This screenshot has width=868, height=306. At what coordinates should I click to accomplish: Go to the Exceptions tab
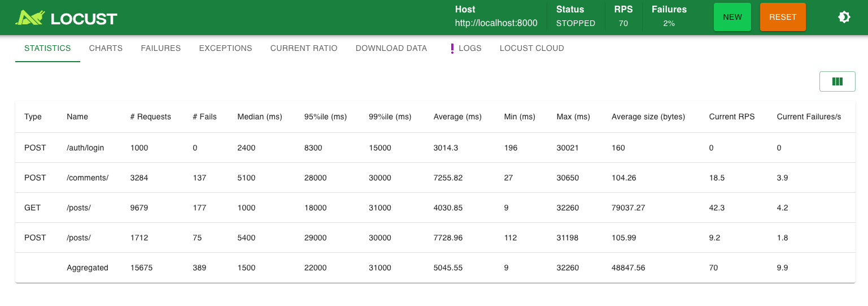pyautogui.click(x=225, y=49)
